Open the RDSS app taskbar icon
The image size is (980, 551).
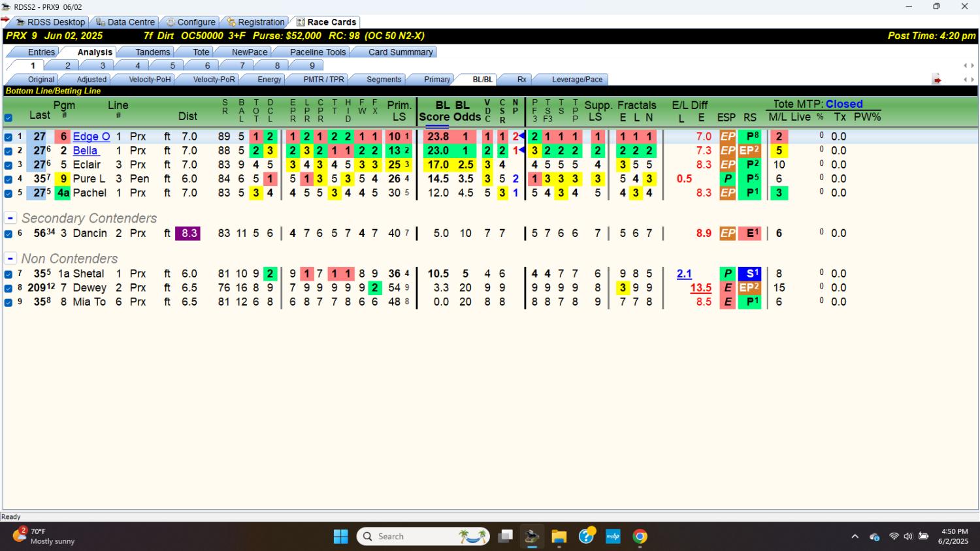532,537
